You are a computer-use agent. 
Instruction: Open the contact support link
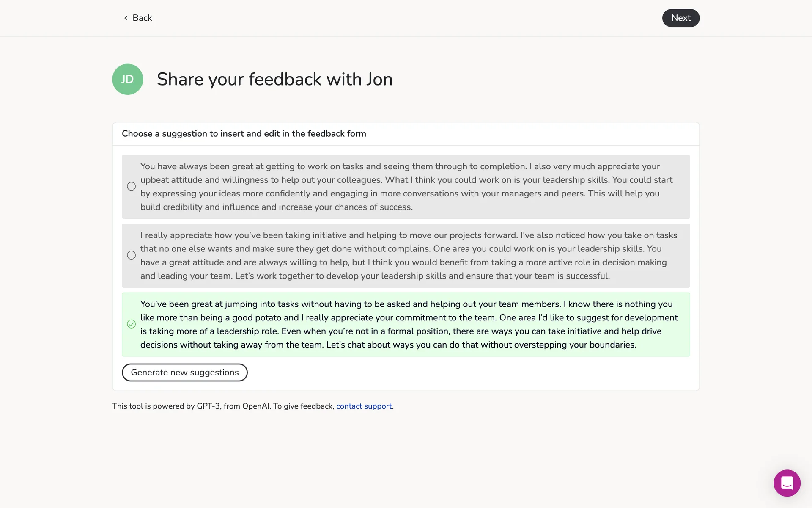tap(364, 406)
